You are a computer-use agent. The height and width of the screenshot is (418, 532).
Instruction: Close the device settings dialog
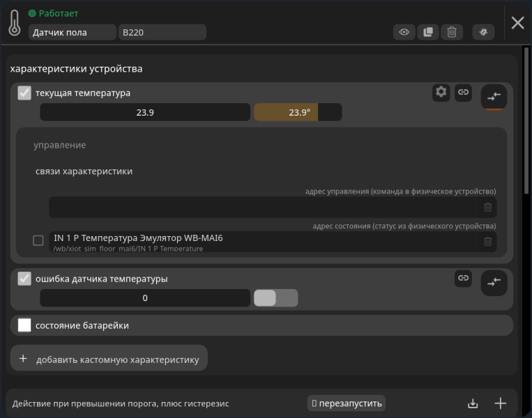pyautogui.click(x=518, y=23)
